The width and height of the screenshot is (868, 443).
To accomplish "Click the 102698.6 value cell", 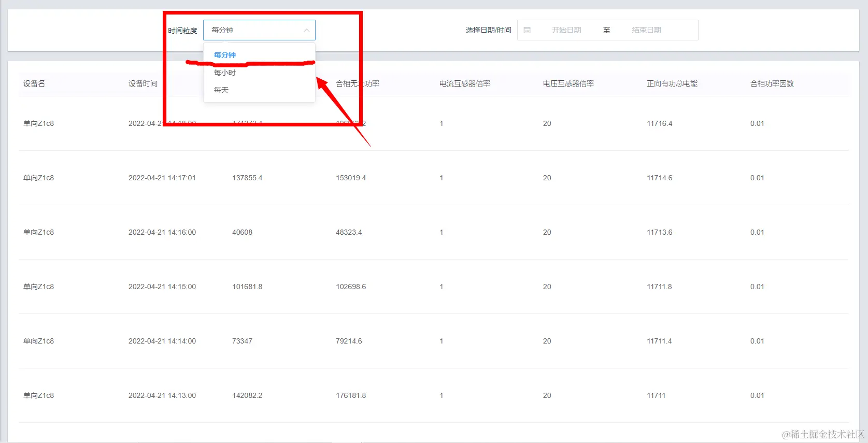I will (351, 287).
